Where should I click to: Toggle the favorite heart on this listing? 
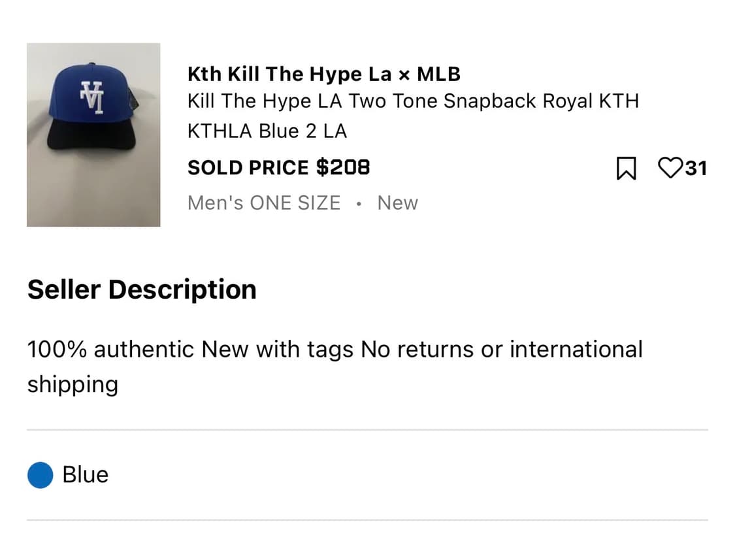[x=670, y=169]
